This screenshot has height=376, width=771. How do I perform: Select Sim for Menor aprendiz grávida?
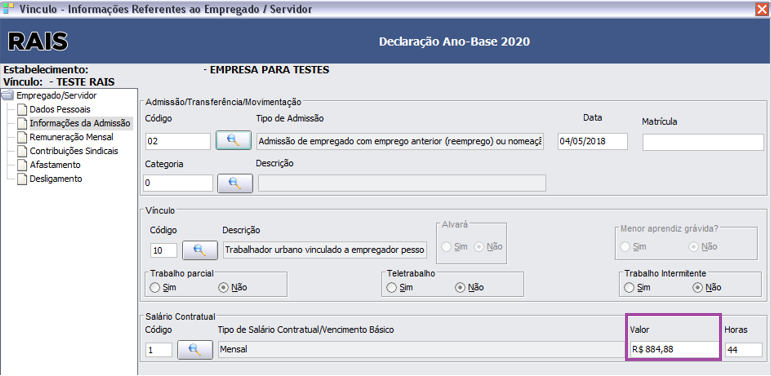pos(624,247)
